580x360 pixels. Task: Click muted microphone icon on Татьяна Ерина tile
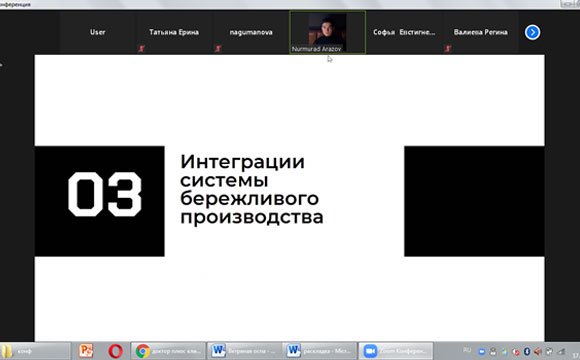click(141, 48)
